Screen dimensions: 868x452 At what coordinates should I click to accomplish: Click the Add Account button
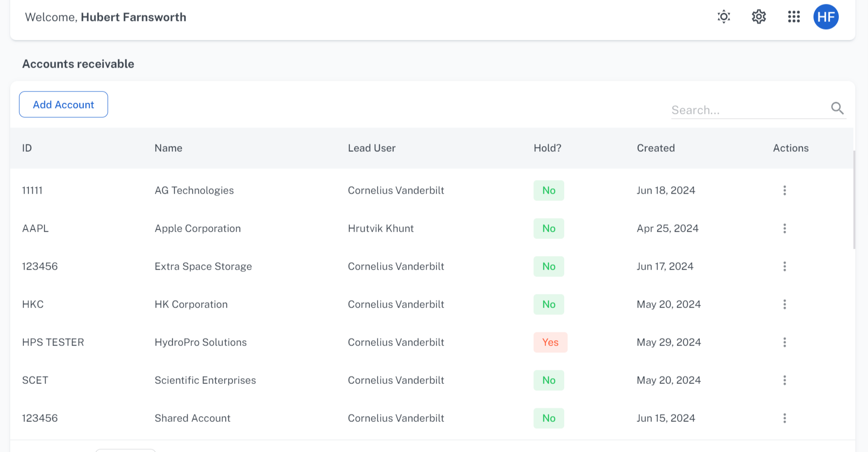pos(63,105)
